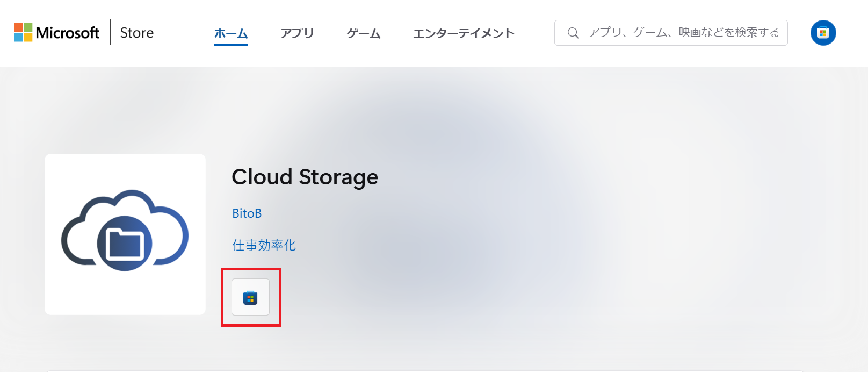The image size is (868, 372).
Task: Switch to the ホーム tab
Action: [230, 33]
